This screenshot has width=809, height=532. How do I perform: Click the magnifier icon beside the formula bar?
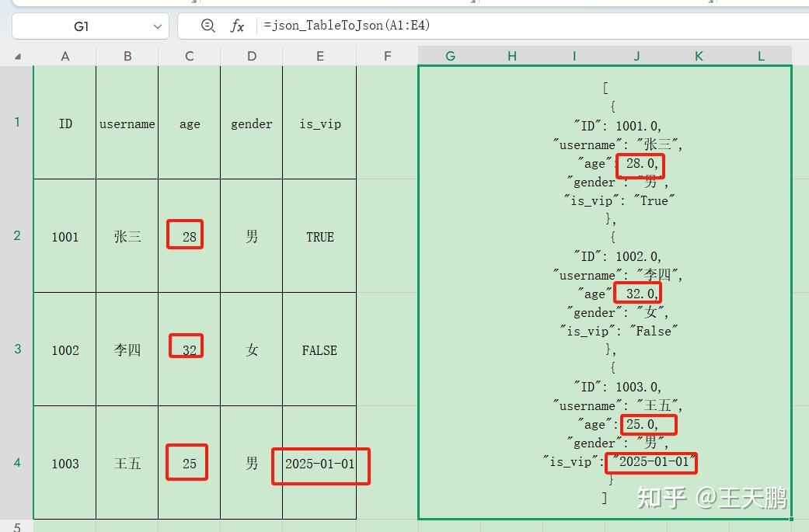tap(208, 25)
